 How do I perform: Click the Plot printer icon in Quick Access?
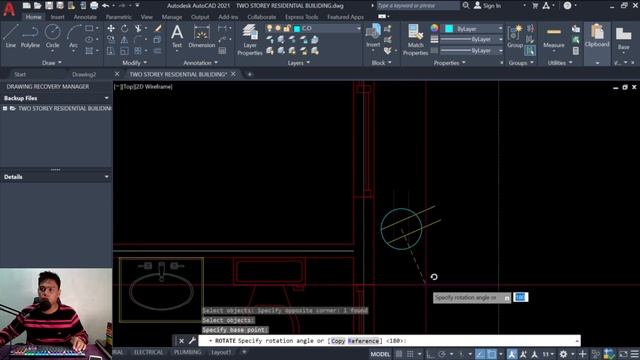tap(94, 6)
